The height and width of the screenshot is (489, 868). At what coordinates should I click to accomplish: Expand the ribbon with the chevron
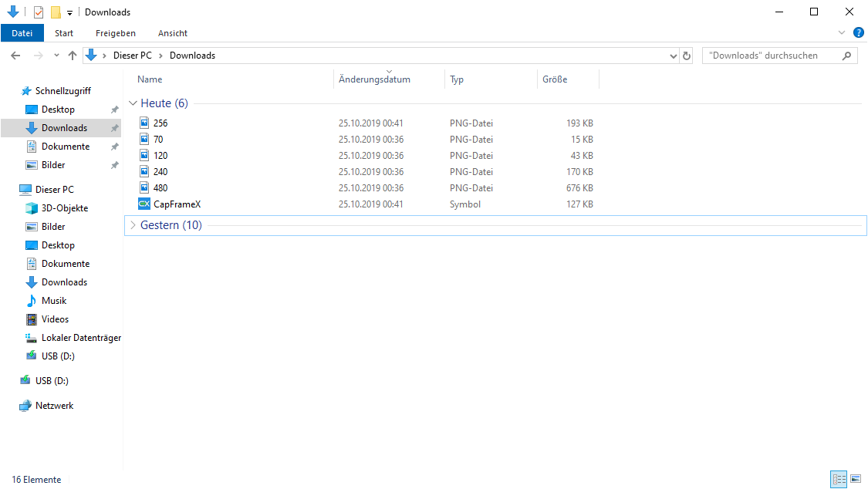842,32
